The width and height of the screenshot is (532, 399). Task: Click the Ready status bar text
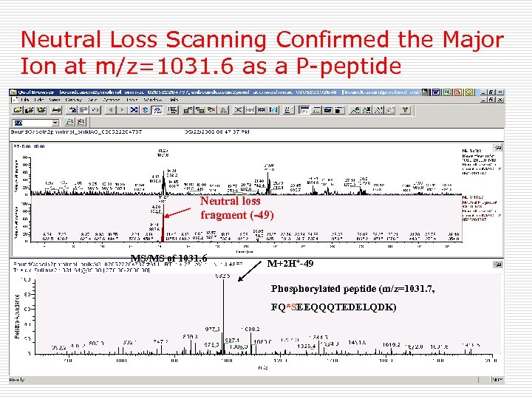[x=17, y=380]
